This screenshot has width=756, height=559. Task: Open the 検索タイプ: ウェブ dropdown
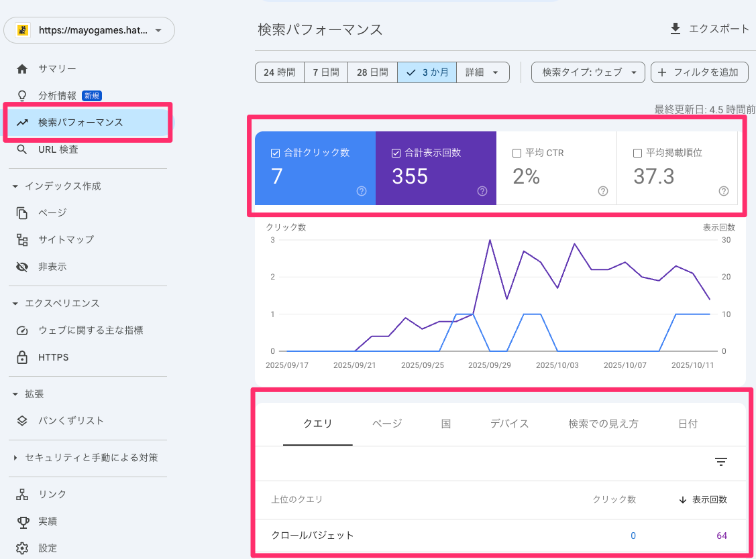[x=588, y=72]
